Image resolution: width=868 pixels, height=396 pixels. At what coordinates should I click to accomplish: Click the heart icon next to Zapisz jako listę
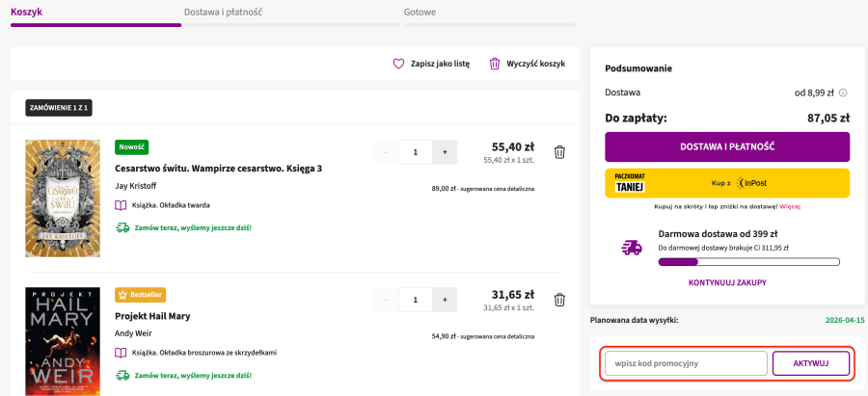(x=398, y=64)
